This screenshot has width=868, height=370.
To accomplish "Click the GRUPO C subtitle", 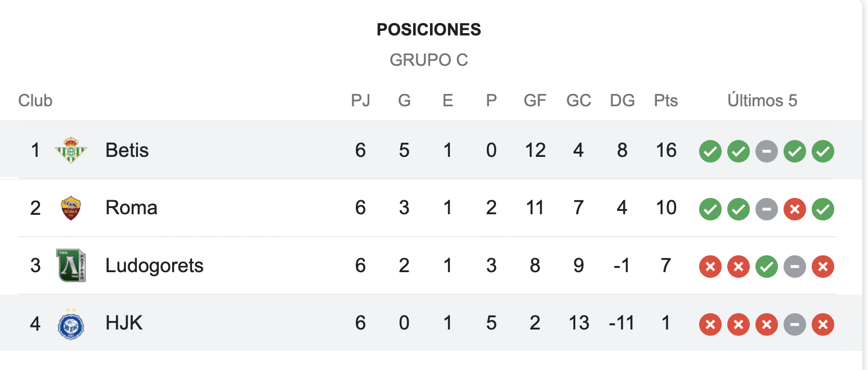I will 429,60.
